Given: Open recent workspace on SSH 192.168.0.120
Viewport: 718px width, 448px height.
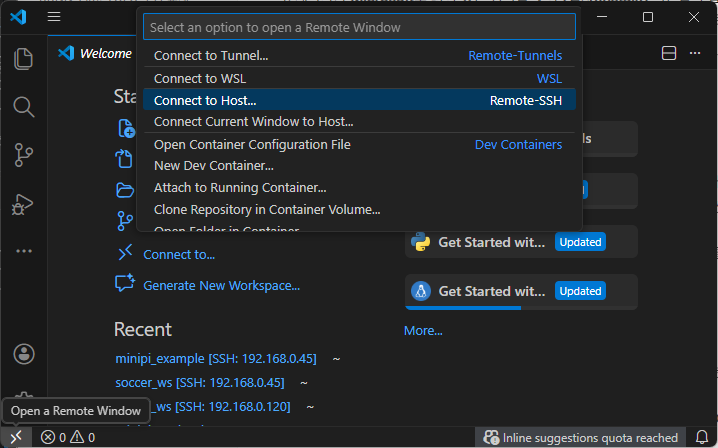Looking at the screenshot, I should click(223, 407).
